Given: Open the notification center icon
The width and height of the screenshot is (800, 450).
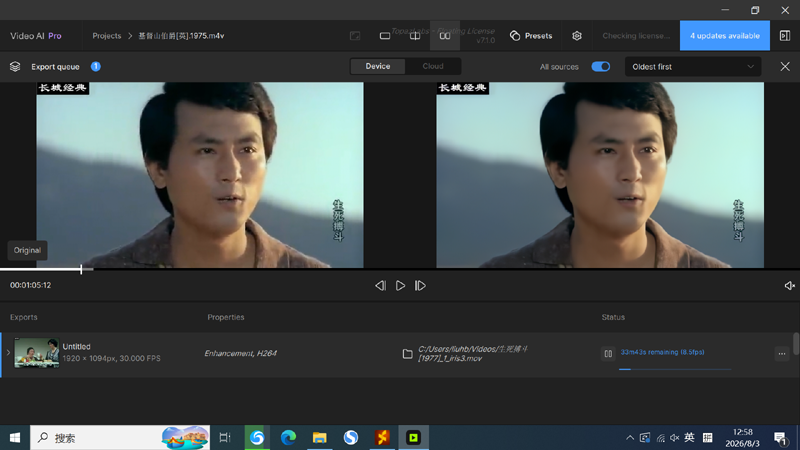Looking at the screenshot, I should (x=780, y=438).
